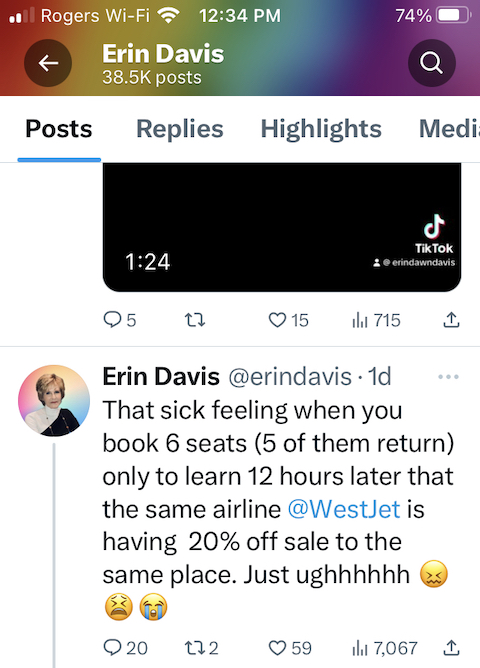Open search with the magnifier icon

431,63
